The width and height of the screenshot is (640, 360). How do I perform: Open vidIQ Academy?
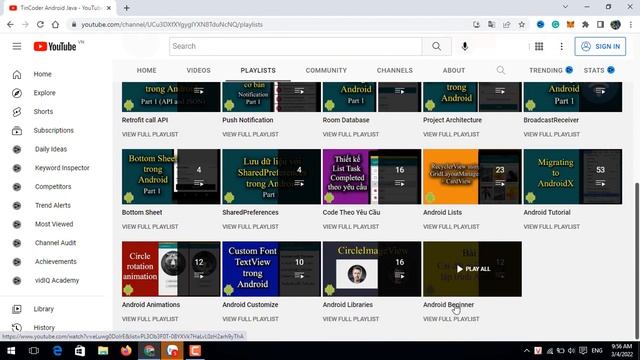pyautogui.click(x=56, y=281)
